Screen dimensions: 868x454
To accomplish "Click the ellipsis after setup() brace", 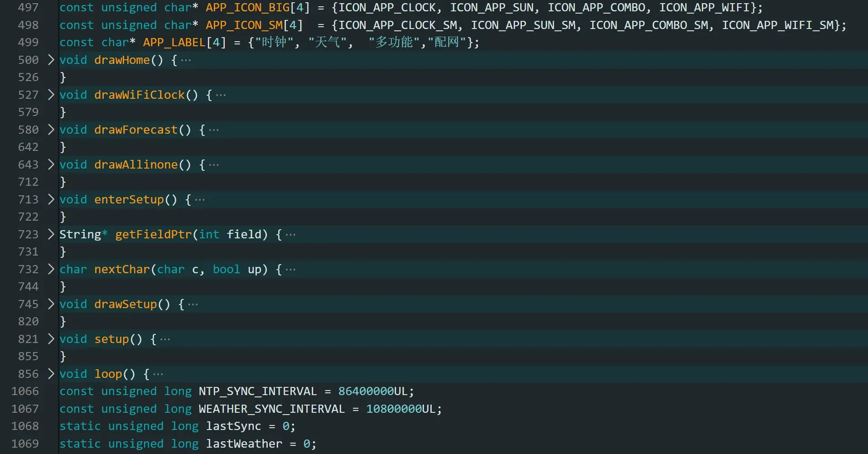I will pyautogui.click(x=165, y=339).
